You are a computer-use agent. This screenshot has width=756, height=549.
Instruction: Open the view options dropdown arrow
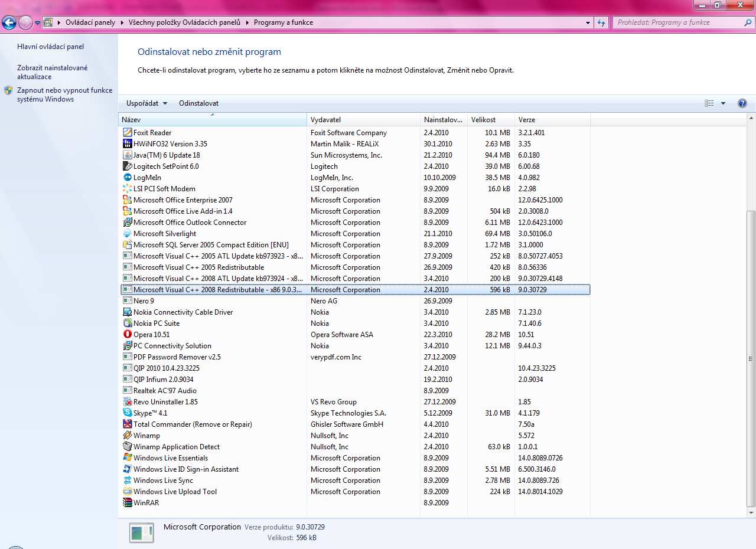723,103
